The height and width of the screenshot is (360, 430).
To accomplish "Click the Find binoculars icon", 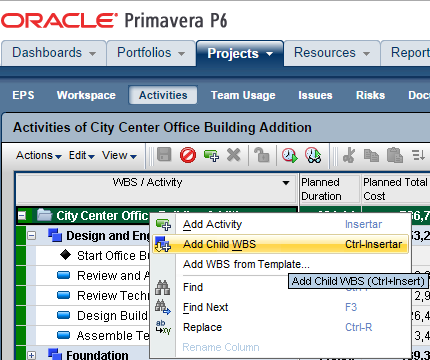I will [x=163, y=287].
